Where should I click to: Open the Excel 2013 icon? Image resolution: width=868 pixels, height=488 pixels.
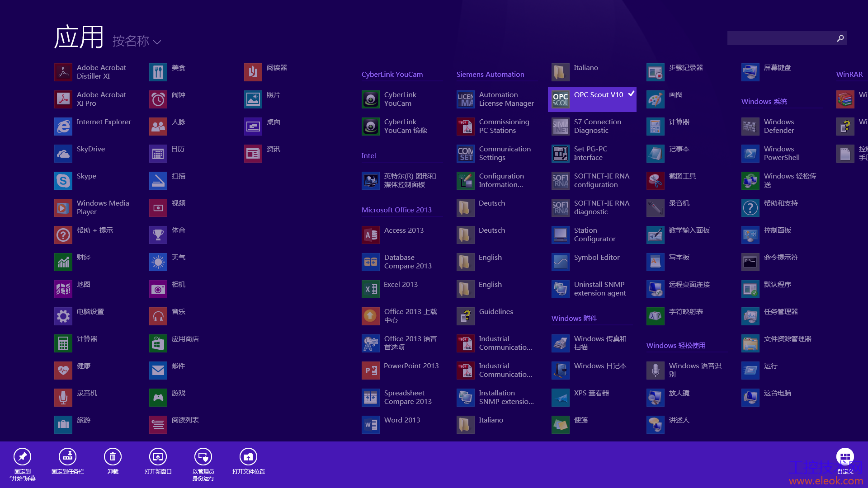pos(371,289)
